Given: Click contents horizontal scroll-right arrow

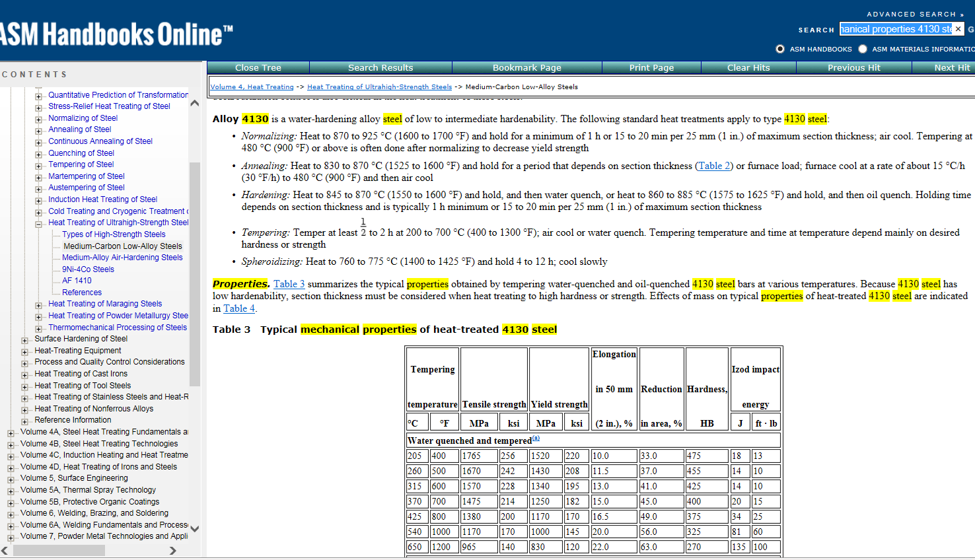Looking at the screenshot, I should 173,550.
